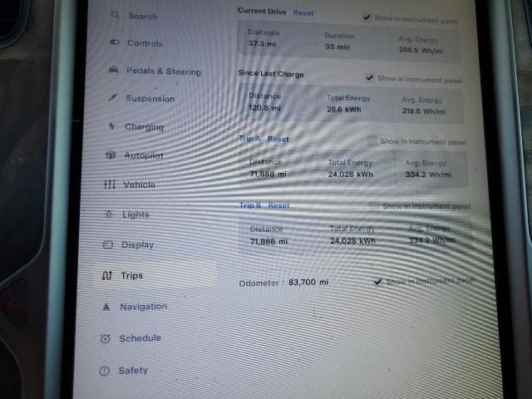Click the Display screen icon
Viewport: 532px width, 399px height.
point(106,244)
